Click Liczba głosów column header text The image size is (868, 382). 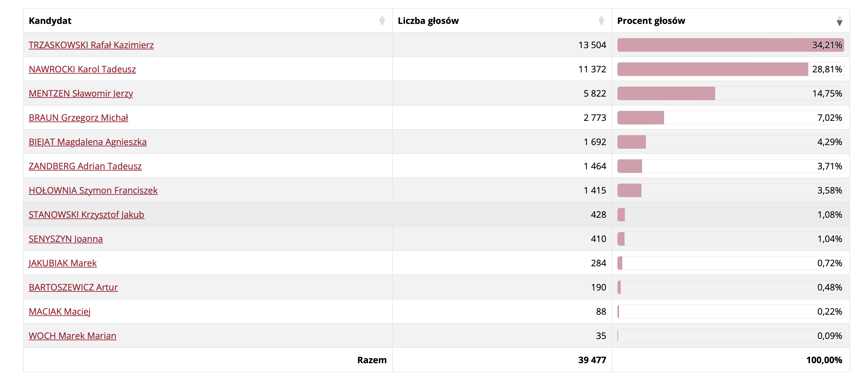click(428, 21)
